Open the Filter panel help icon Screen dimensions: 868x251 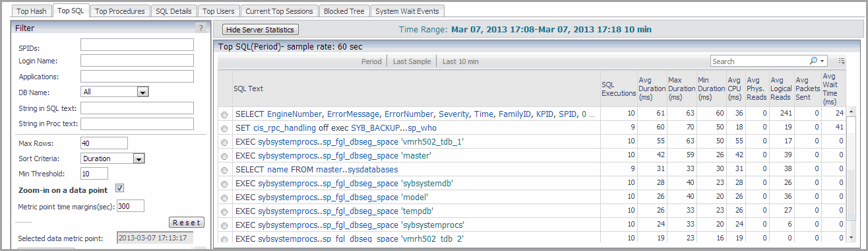[x=201, y=28]
